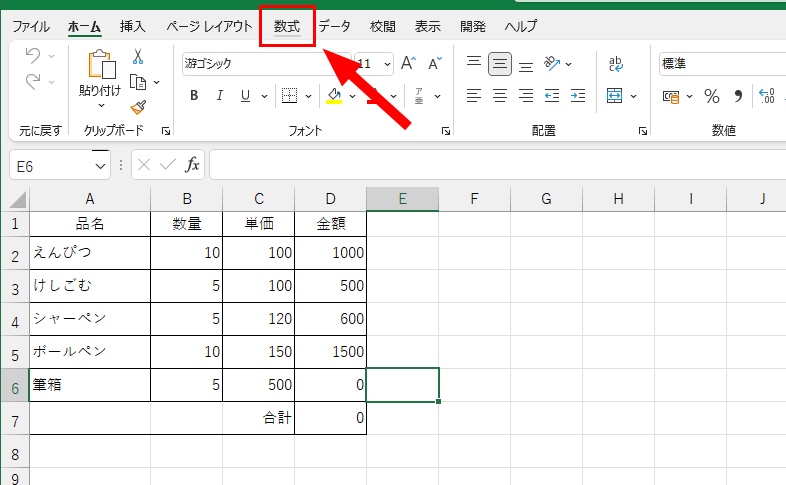
Task: Open underline style dropdown arrow
Action: coord(264,96)
